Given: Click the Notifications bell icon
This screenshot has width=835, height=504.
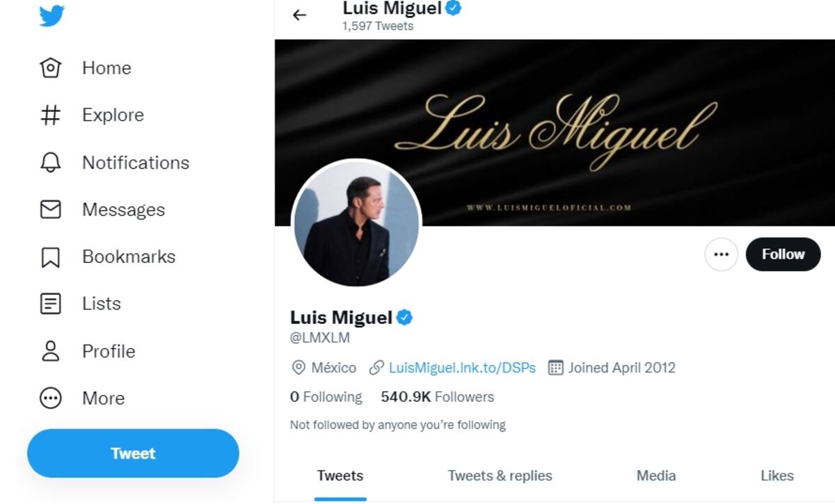Looking at the screenshot, I should pos(51,163).
